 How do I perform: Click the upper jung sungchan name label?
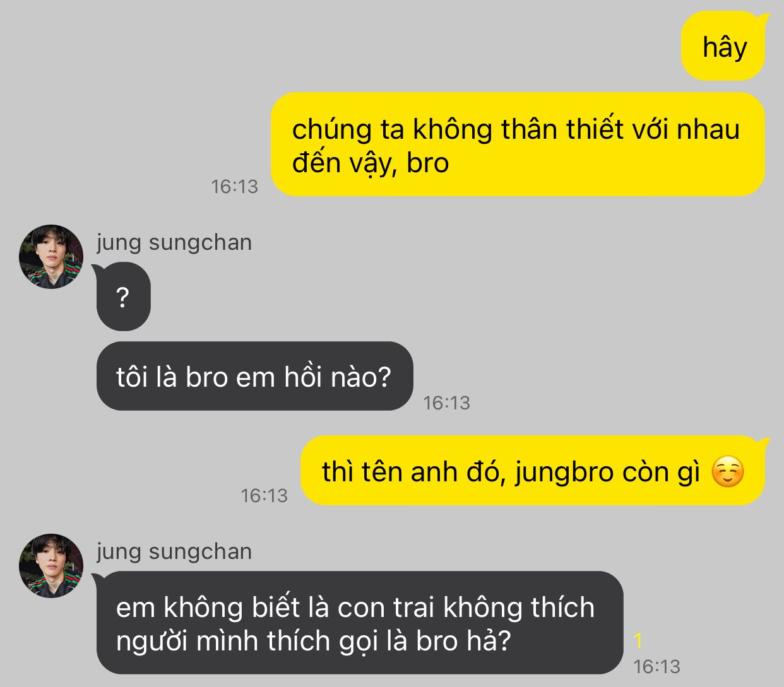point(174,242)
